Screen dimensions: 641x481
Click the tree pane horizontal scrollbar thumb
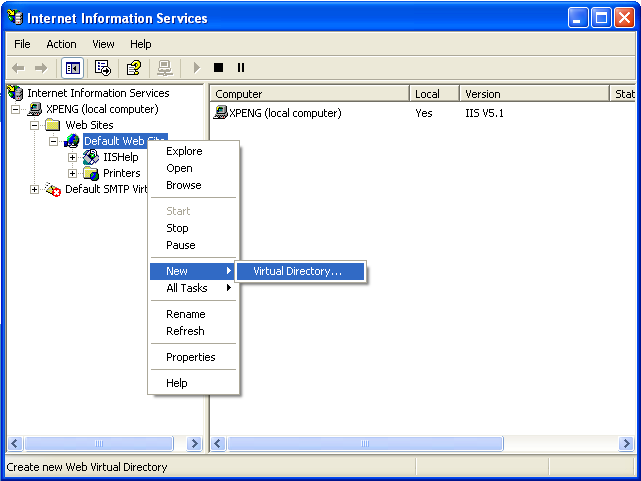click(x=99, y=443)
